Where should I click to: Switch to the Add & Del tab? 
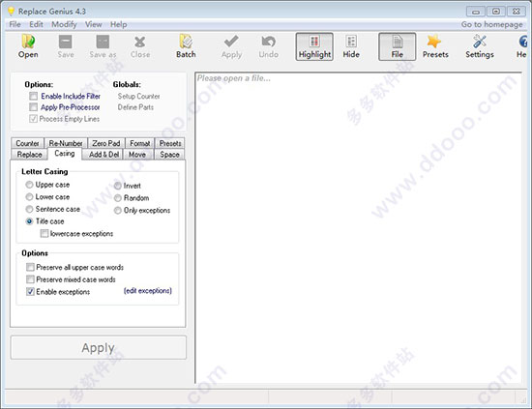(103, 155)
